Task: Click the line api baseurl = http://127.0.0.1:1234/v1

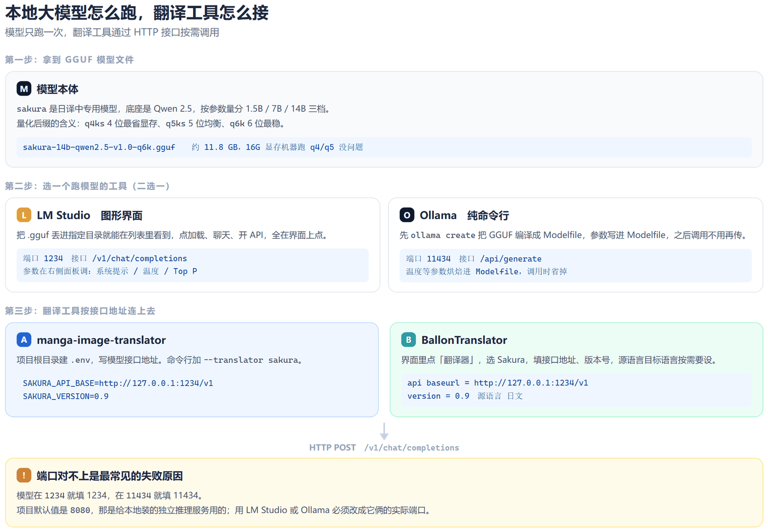Action: click(498, 383)
